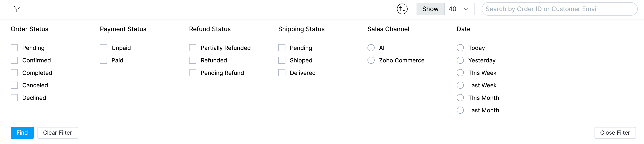The width and height of the screenshot is (644, 144).
Task: Choose the All sales channel radio
Action: tap(371, 48)
